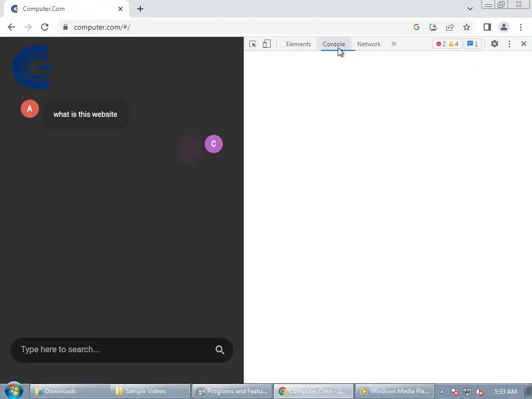Click the 'what is this website' message
The image size is (532, 399).
pos(86,114)
